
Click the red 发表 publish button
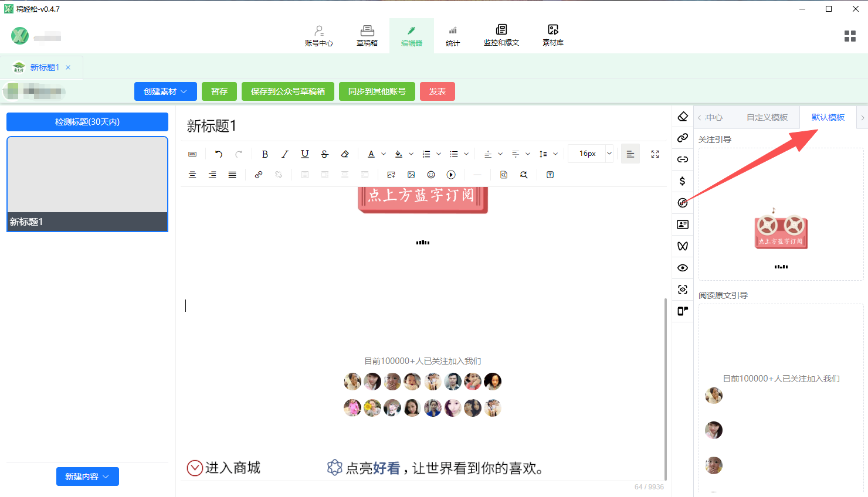click(437, 91)
